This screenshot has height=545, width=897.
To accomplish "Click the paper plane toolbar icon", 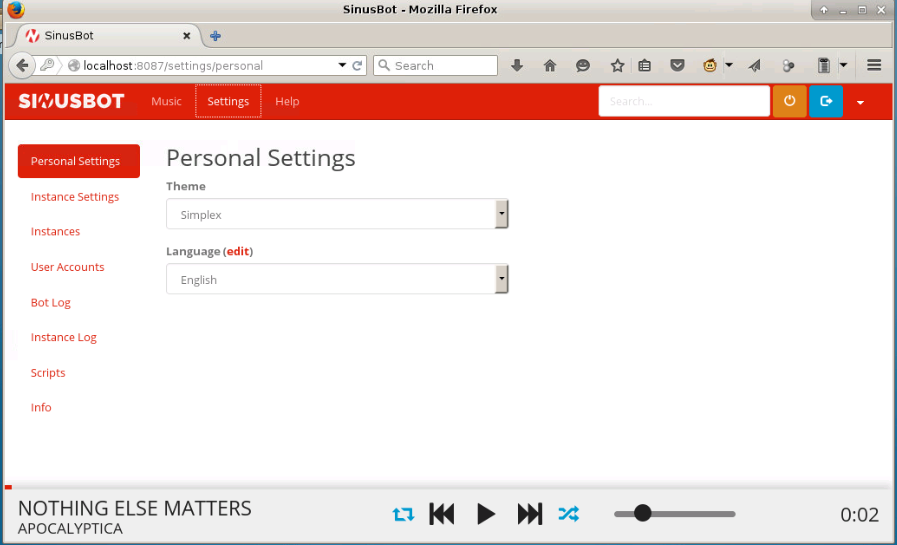I will 755,66.
